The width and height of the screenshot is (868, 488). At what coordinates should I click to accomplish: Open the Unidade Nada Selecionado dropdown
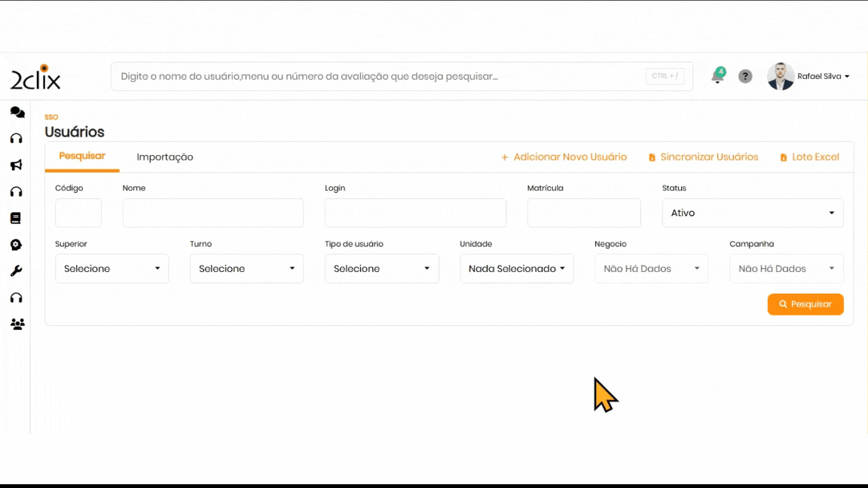516,269
